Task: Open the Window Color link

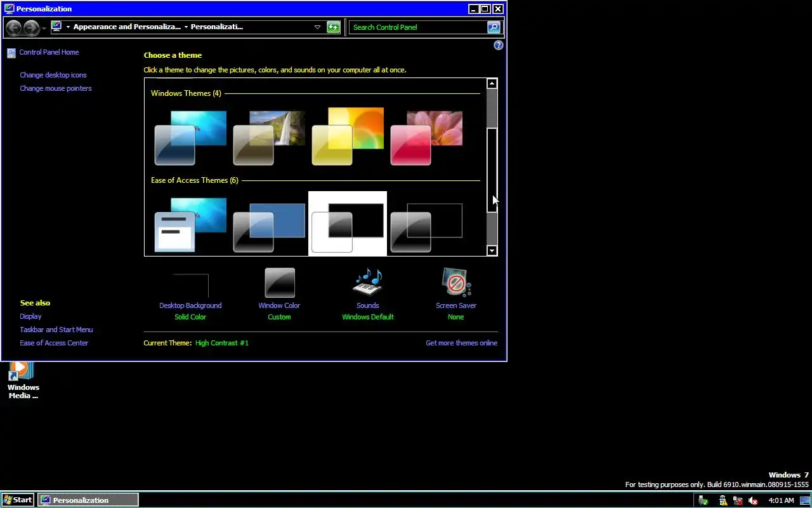Action: [x=279, y=305]
